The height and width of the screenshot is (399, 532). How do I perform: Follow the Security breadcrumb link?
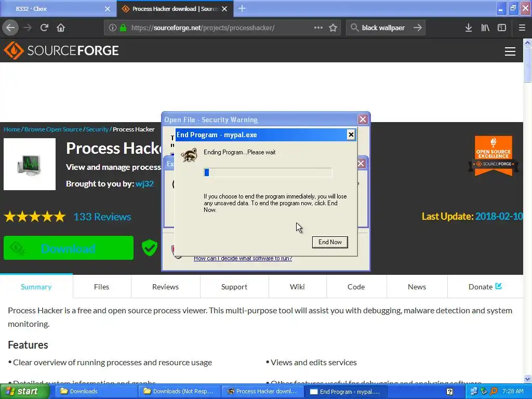pyautogui.click(x=97, y=129)
